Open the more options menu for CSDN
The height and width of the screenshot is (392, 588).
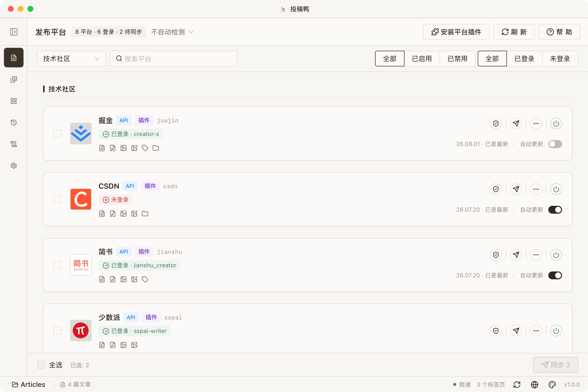536,189
